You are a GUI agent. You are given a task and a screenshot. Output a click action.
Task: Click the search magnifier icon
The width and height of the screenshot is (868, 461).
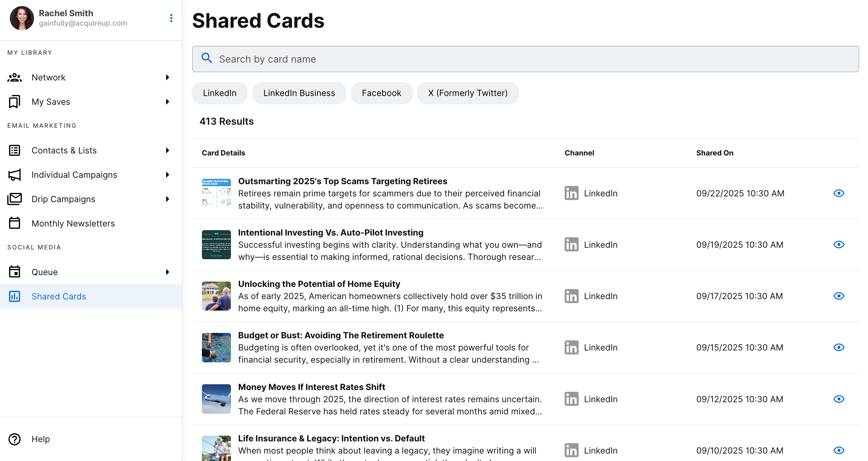point(207,58)
